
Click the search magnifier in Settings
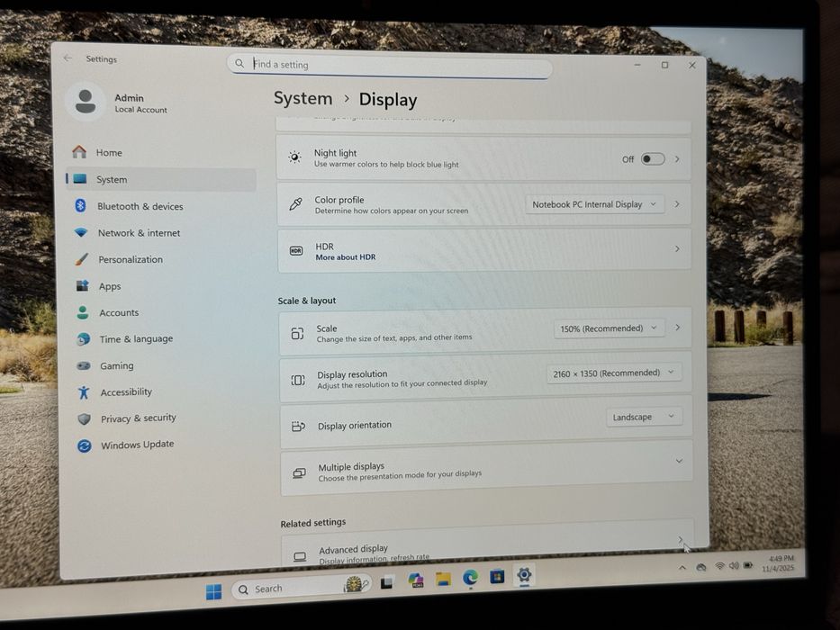tap(239, 64)
